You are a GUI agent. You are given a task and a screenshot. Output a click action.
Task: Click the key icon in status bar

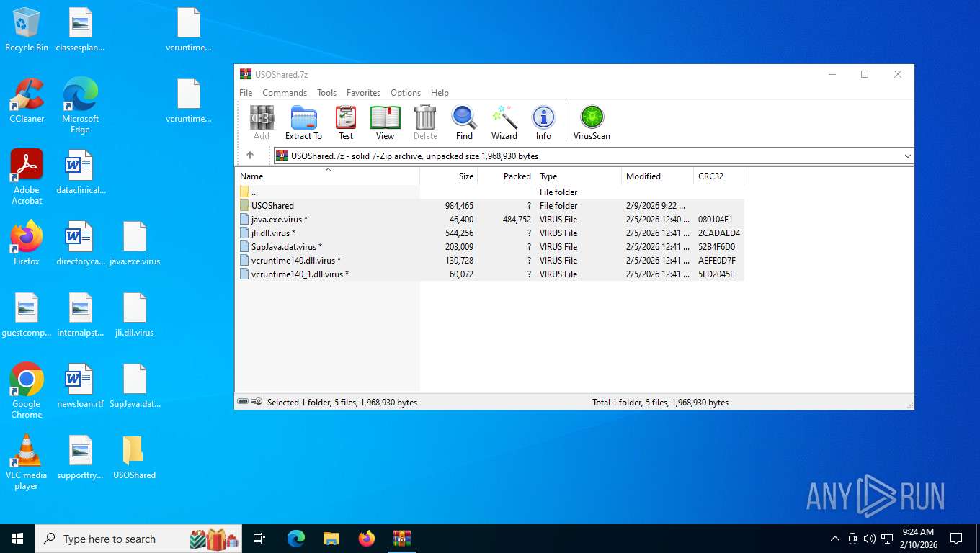(257, 402)
